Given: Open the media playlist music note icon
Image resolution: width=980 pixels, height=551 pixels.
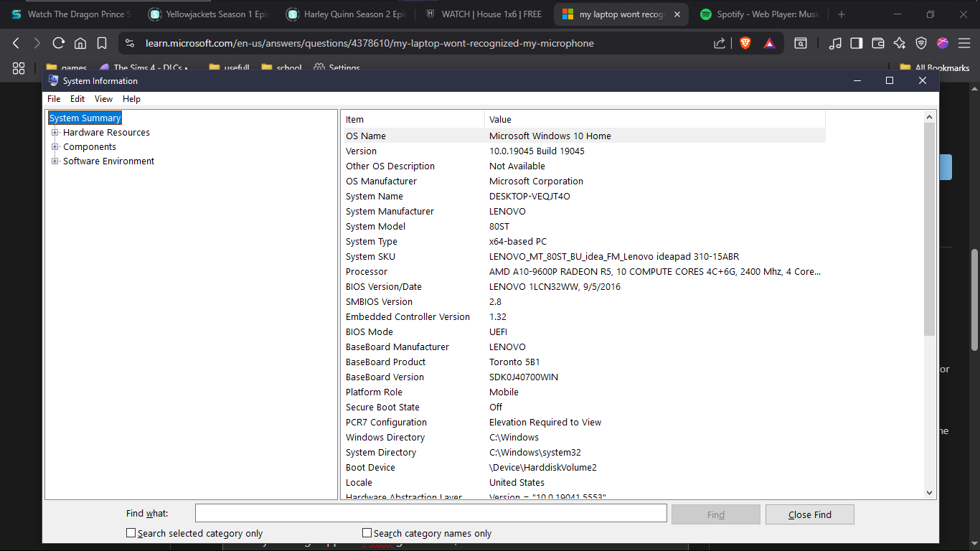Looking at the screenshot, I should pos(834,43).
